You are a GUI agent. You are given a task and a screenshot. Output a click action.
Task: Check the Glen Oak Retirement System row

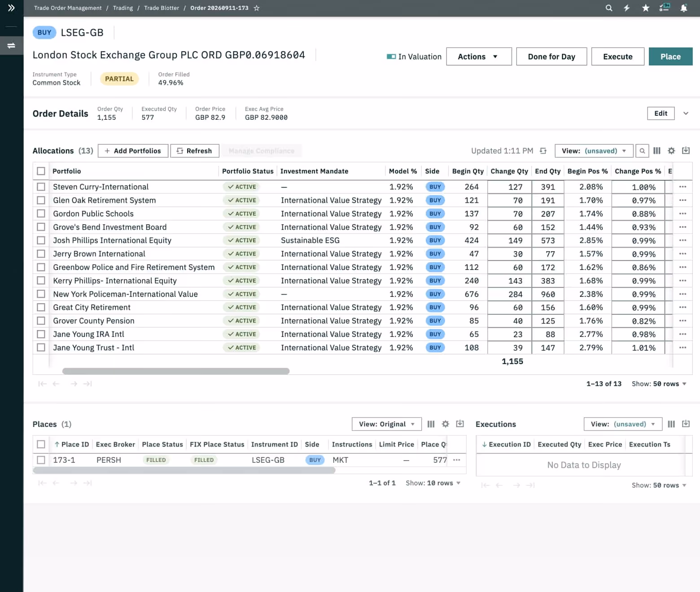tap(41, 200)
